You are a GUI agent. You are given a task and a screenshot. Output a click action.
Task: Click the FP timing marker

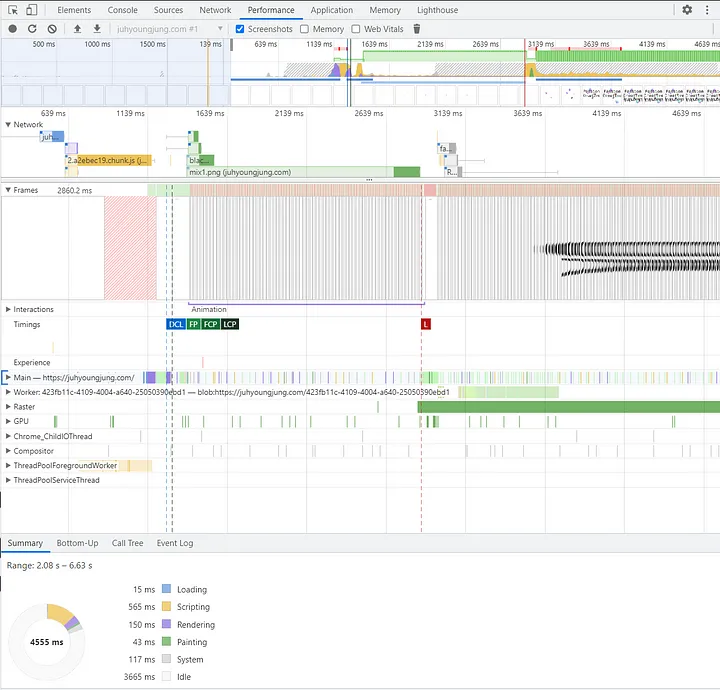point(193,324)
